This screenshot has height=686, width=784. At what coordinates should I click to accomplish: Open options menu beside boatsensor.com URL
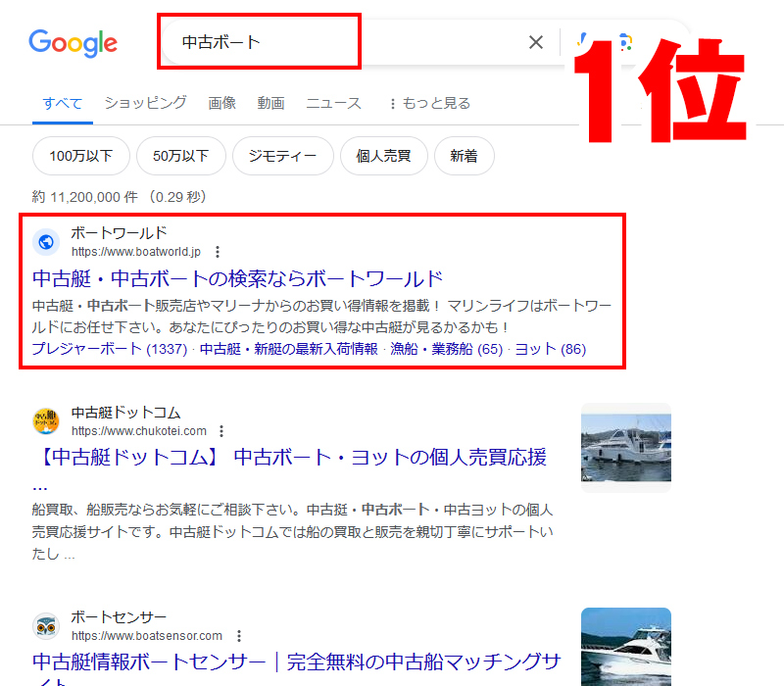click(x=238, y=636)
